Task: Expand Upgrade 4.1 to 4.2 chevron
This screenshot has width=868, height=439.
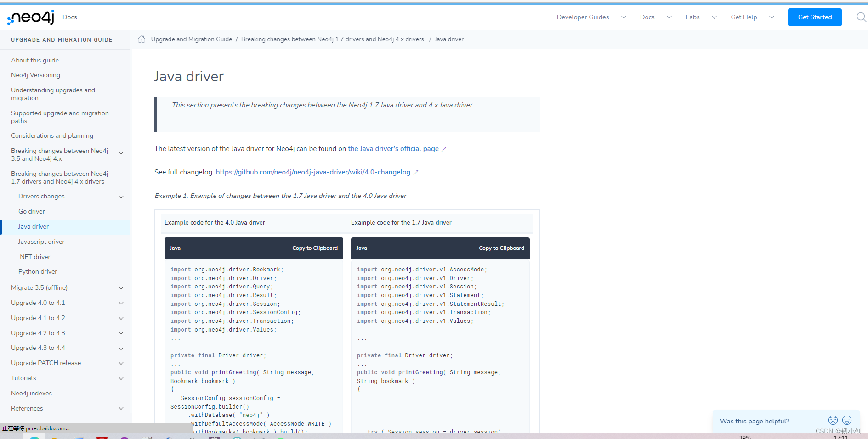Action: click(x=121, y=318)
